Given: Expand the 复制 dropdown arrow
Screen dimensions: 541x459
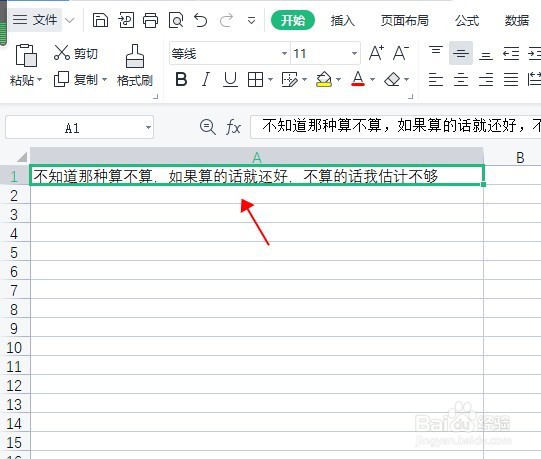Looking at the screenshot, I should (x=104, y=80).
